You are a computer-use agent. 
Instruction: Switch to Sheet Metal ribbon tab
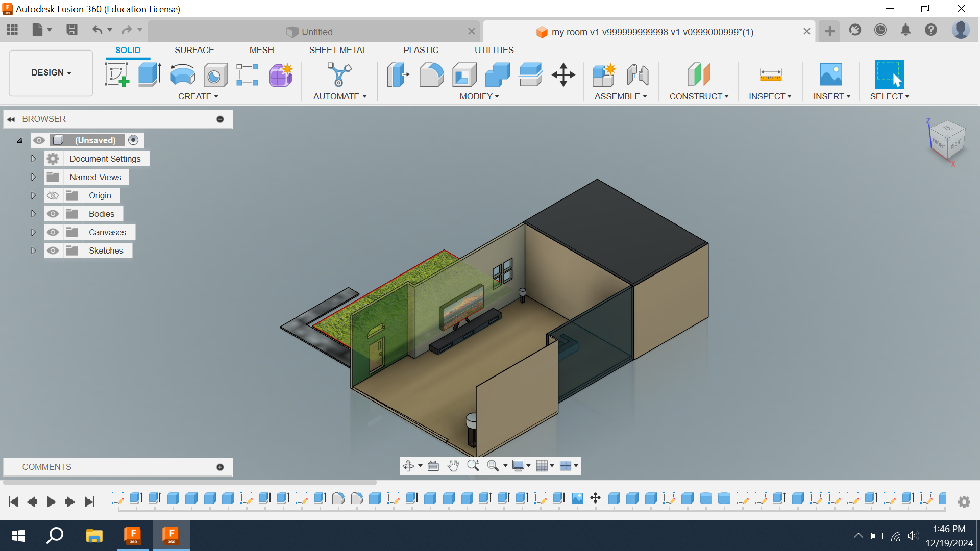point(338,50)
